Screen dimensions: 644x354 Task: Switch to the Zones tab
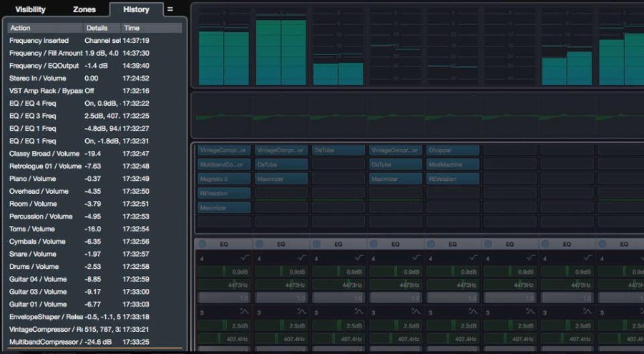(84, 9)
